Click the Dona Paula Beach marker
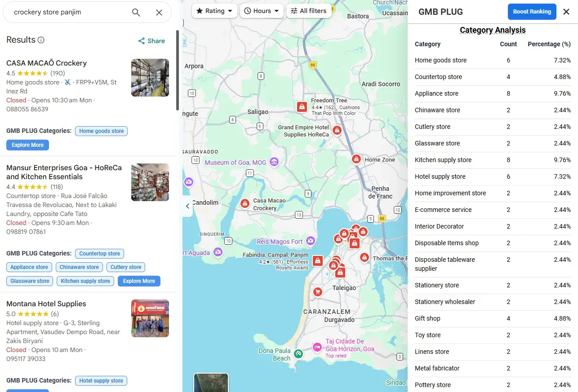Image resolution: width=578 pixels, height=392 pixels. tap(298, 354)
